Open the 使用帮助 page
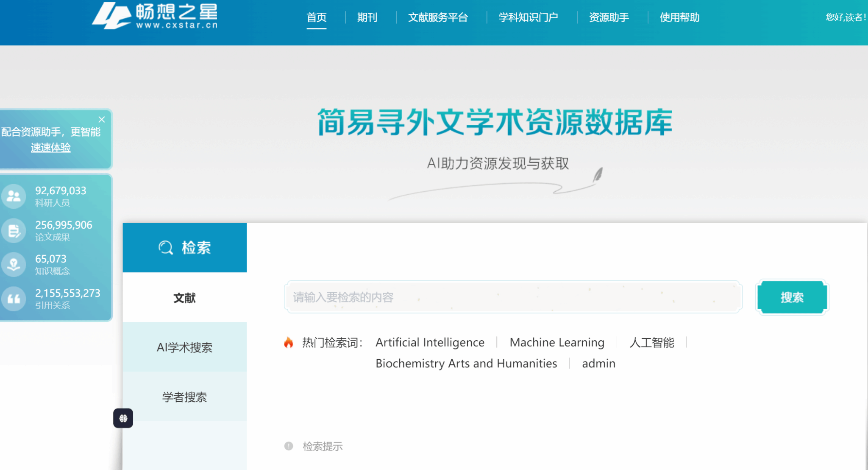The image size is (868, 470). [x=679, y=17]
